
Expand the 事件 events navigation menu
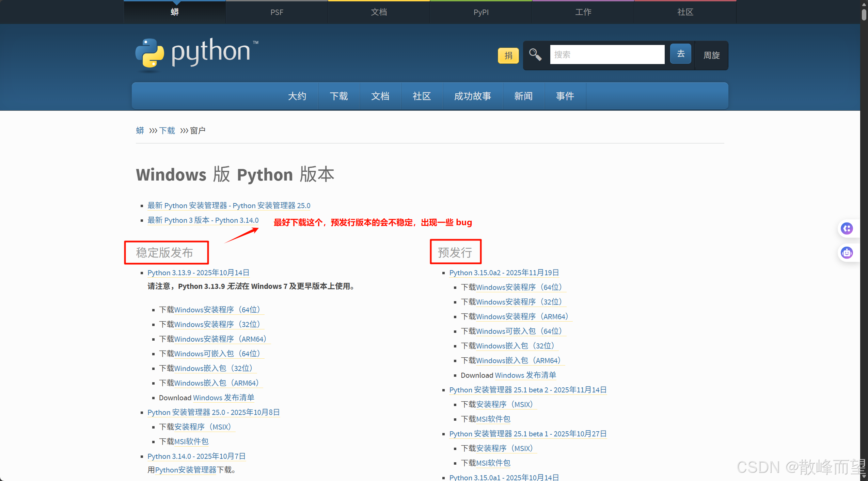(565, 96)
